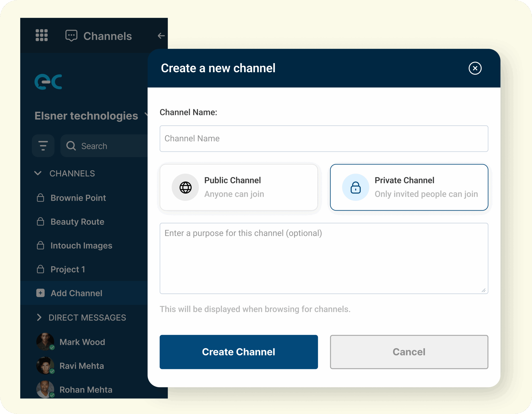
Task: Click the lock icon next to Brownie Point
Action: [41, 198]
